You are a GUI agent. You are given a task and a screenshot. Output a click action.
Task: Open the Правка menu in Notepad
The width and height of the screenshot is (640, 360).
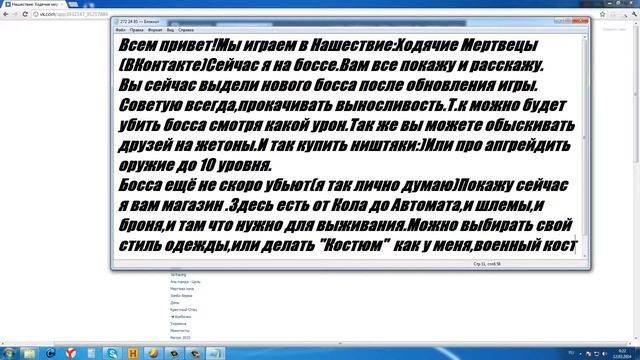pyautogui.click(x=137, y=30)
